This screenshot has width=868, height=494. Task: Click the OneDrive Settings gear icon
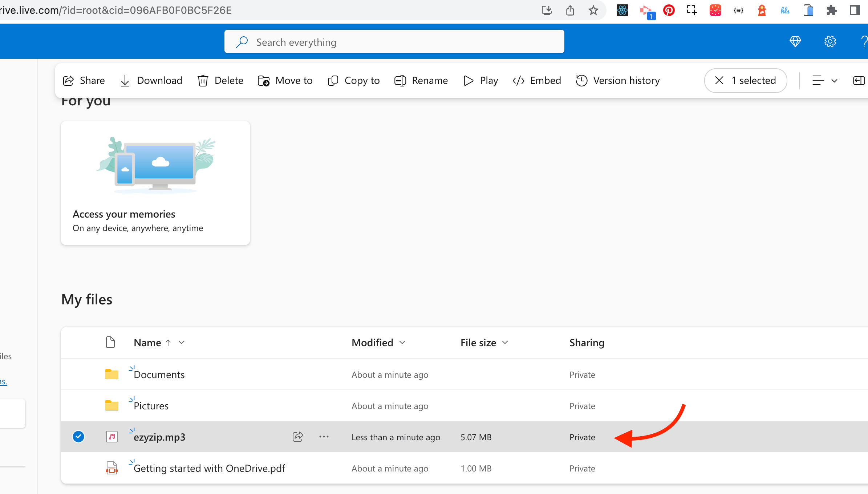click(831, 41)
